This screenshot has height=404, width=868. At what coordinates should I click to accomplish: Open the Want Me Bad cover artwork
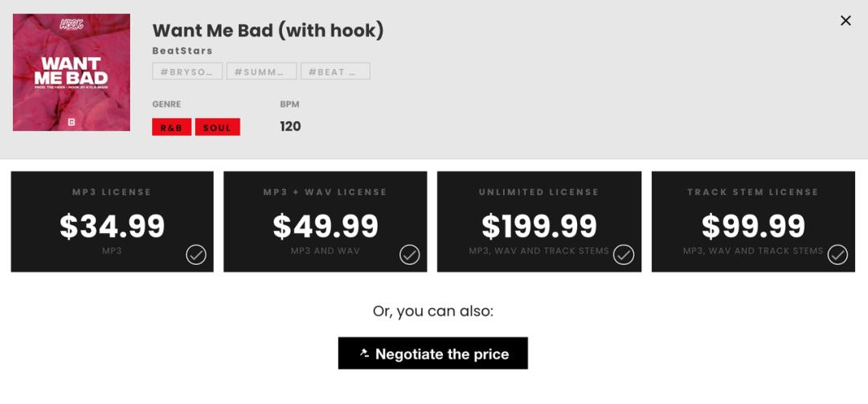[72, 72]
